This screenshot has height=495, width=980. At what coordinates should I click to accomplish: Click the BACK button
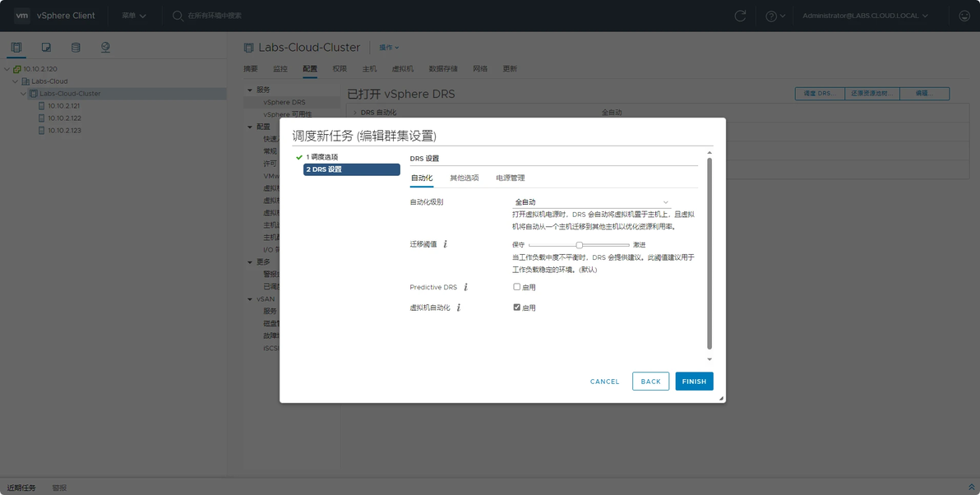(x=650, y=382)
